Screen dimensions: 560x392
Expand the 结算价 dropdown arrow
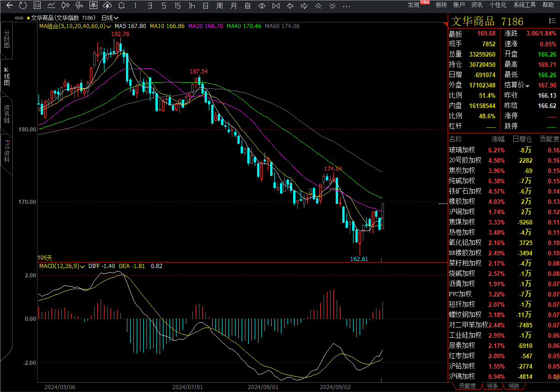pyautogui.click(x=528, y=86)
